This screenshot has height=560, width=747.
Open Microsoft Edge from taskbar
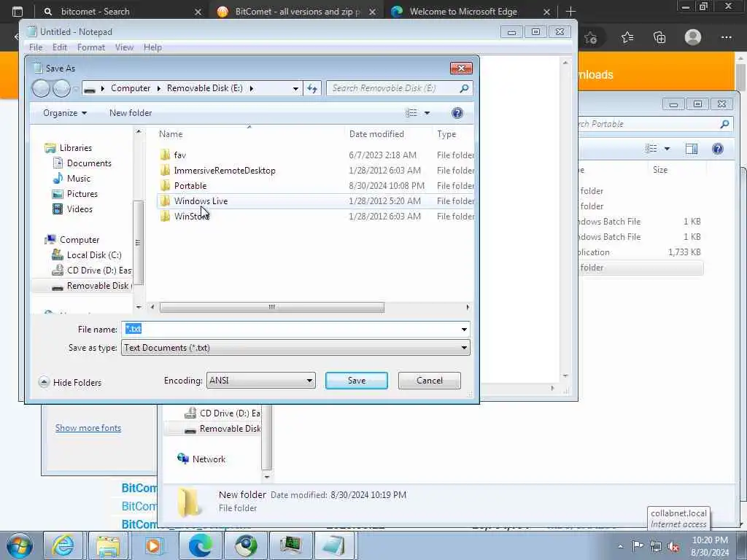tap(200, 545)
